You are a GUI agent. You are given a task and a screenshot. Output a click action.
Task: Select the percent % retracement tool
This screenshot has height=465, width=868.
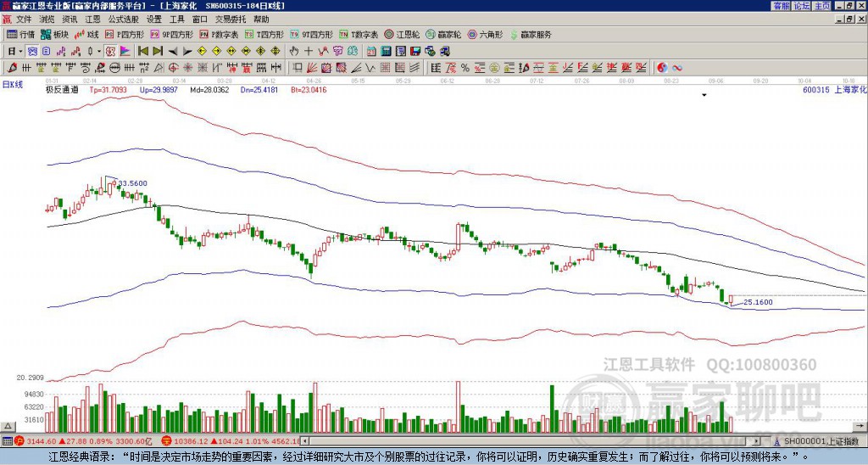tap(465, 68)
